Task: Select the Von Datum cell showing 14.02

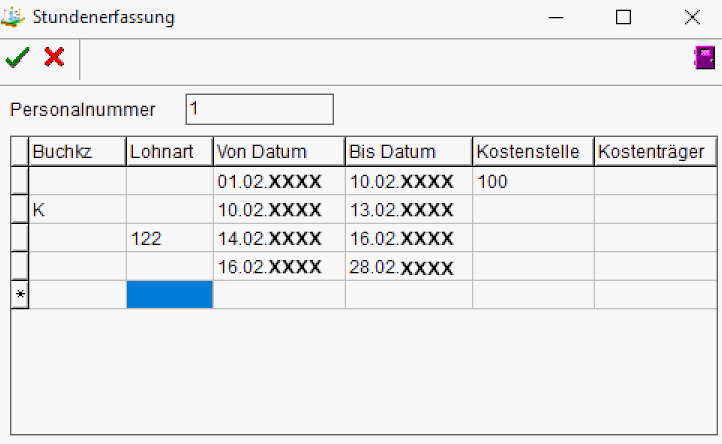Action: click(278, 238)
